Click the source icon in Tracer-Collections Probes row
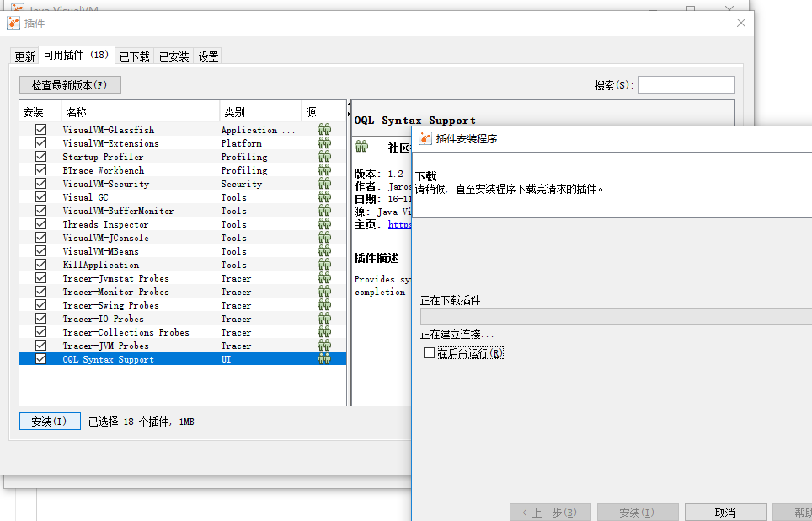This screenshot has height=521, width=812. [324, 332]
